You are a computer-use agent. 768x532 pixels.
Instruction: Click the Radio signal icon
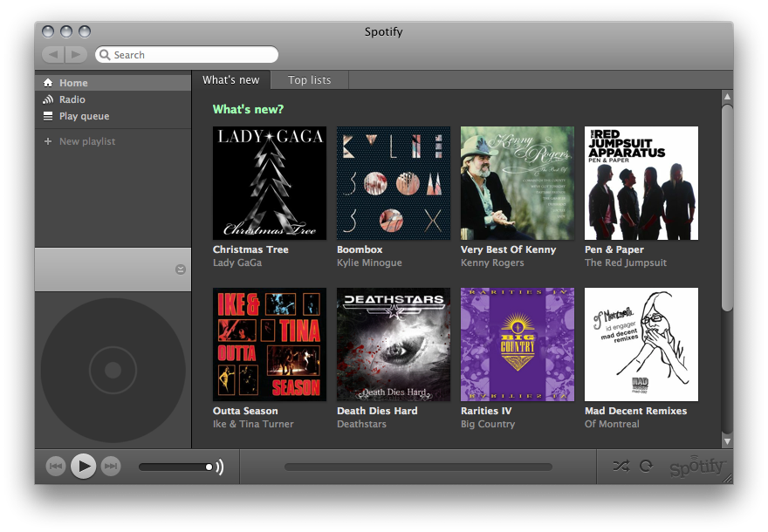pos(48,99)
